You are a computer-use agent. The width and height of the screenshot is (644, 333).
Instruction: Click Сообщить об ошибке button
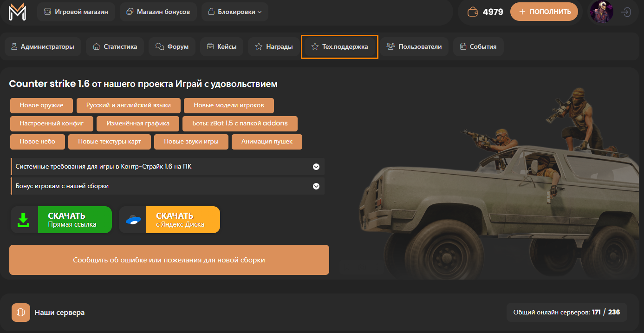coord(169,260)
